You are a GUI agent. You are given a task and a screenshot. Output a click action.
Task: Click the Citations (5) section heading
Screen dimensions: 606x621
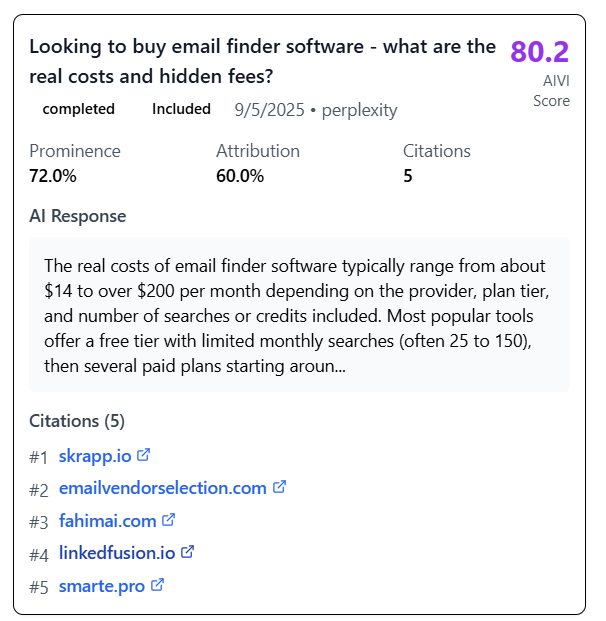pyautogui.click(x=77, y=421)
